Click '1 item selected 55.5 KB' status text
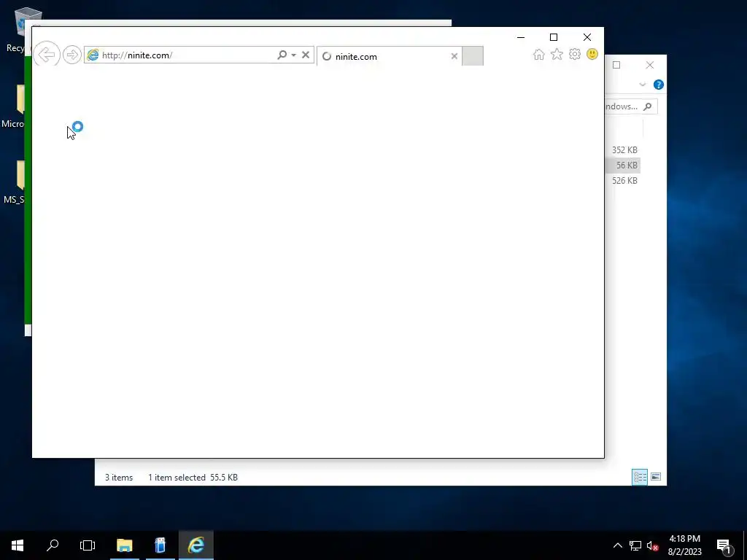This screenshot has width=747, height=560. [193, 477]
